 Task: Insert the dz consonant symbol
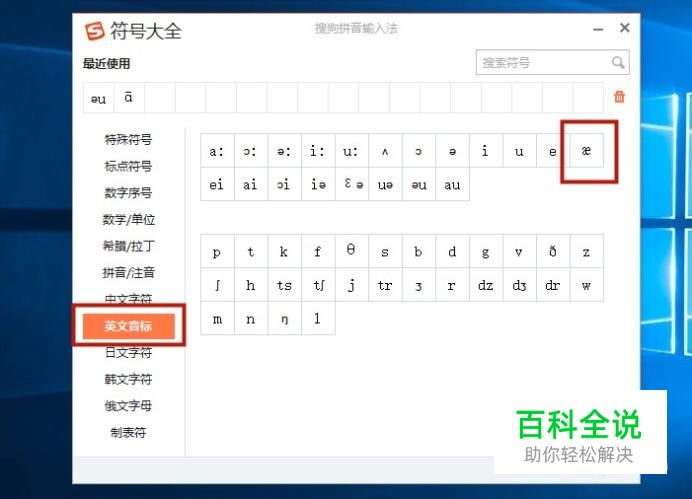point(485,285)
